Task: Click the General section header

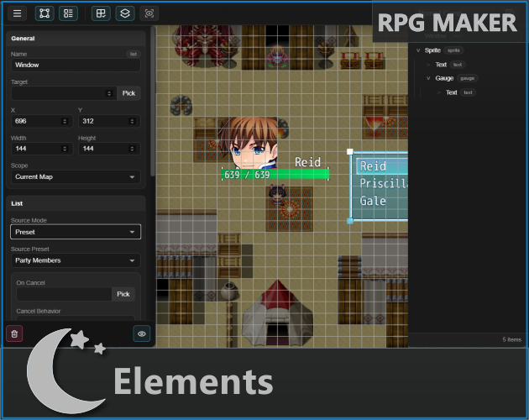Action: tap(76, 38)
